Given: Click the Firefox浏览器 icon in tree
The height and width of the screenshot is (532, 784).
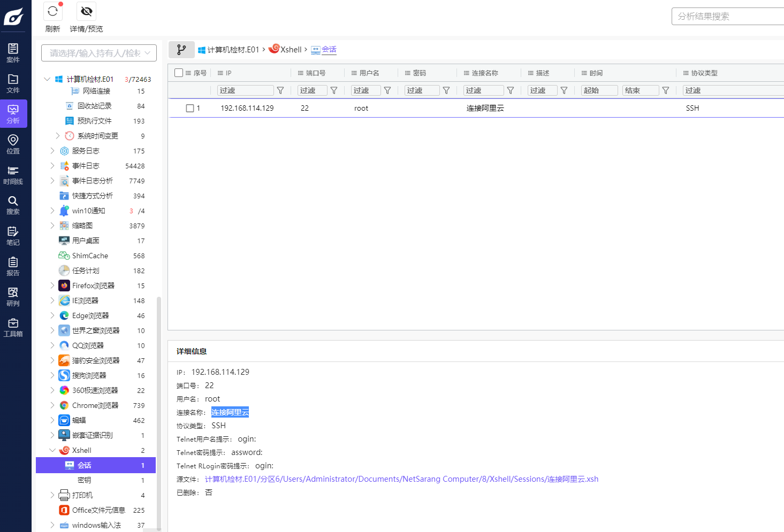Looking at the screenshot, I should pos(64,286).
